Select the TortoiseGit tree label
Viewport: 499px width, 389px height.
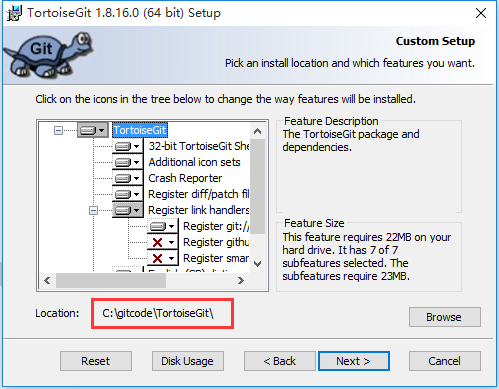click(x=140, y=130)
